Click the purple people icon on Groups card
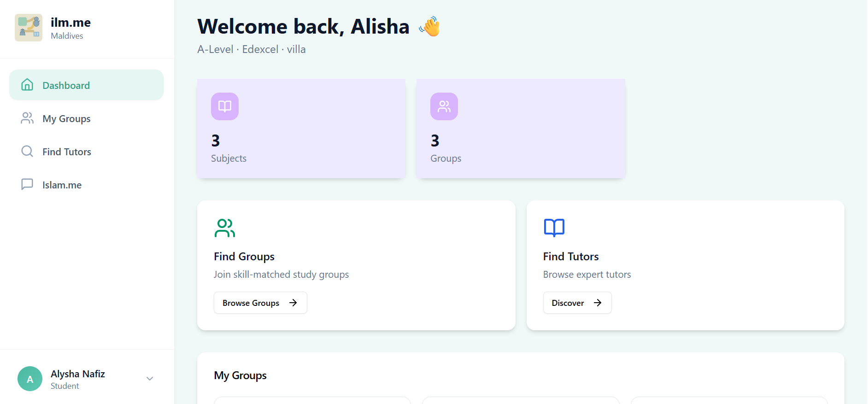Image resolution: width=868 pixels, height=404 pixels. tap(444, 106)
